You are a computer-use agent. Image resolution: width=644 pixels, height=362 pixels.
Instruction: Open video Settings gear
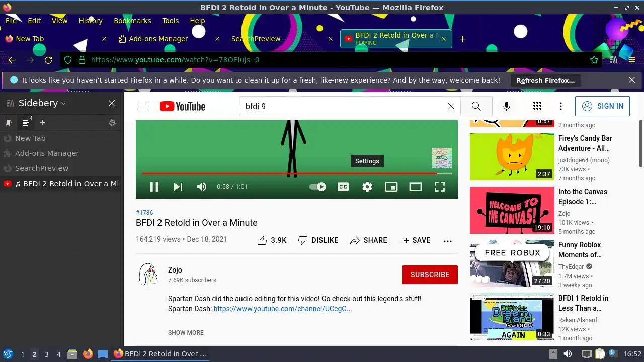[367, 187]
